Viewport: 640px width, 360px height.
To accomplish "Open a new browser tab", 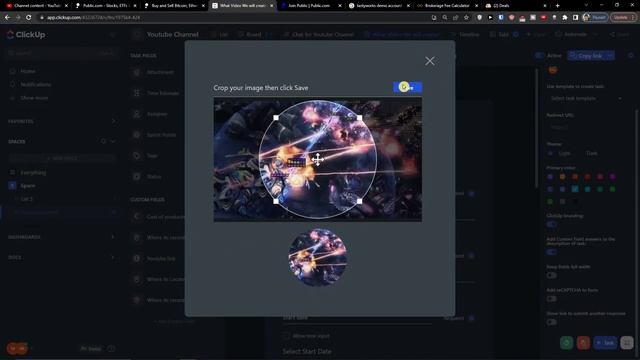I will tap(558, 6).
